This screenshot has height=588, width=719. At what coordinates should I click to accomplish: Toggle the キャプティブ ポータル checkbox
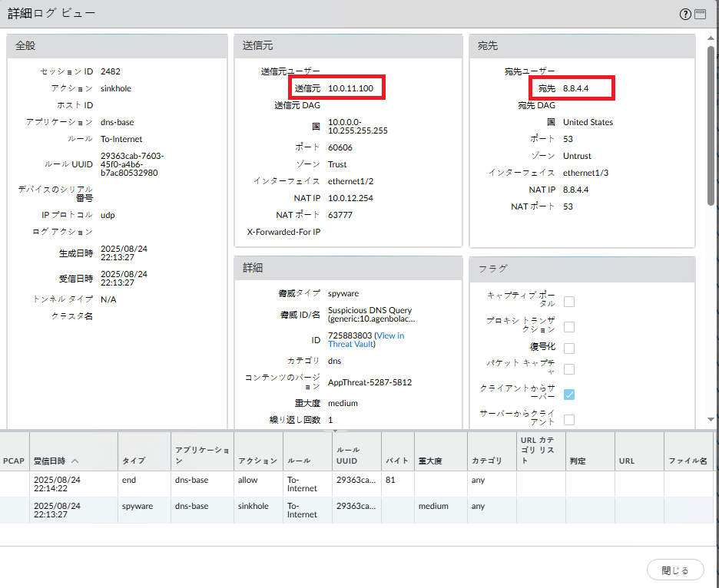pos(569,301)
